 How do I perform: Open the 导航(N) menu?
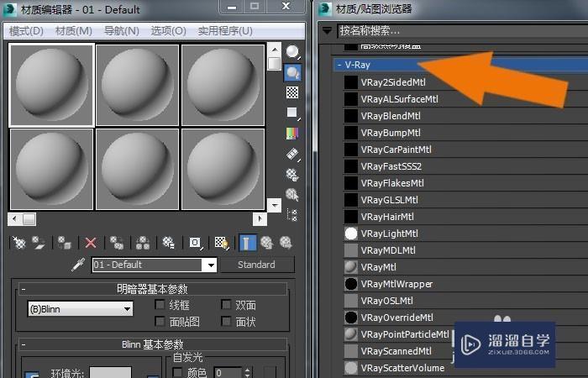pyautogui.click(x=122, y=31)
